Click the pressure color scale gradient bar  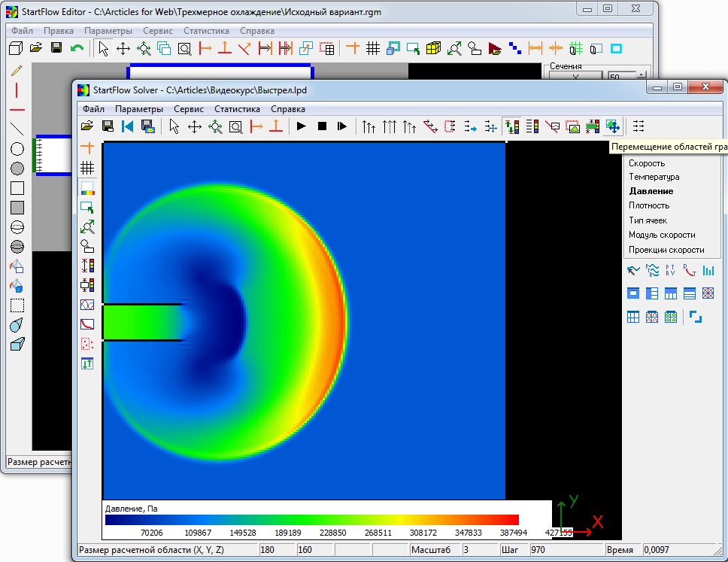point(311,520)
